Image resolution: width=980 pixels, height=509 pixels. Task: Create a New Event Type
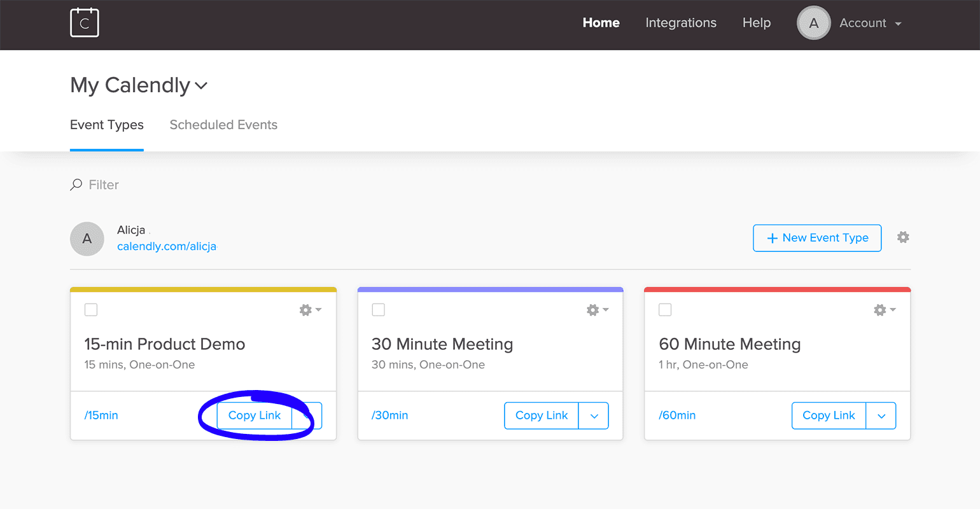click(817, 238)
